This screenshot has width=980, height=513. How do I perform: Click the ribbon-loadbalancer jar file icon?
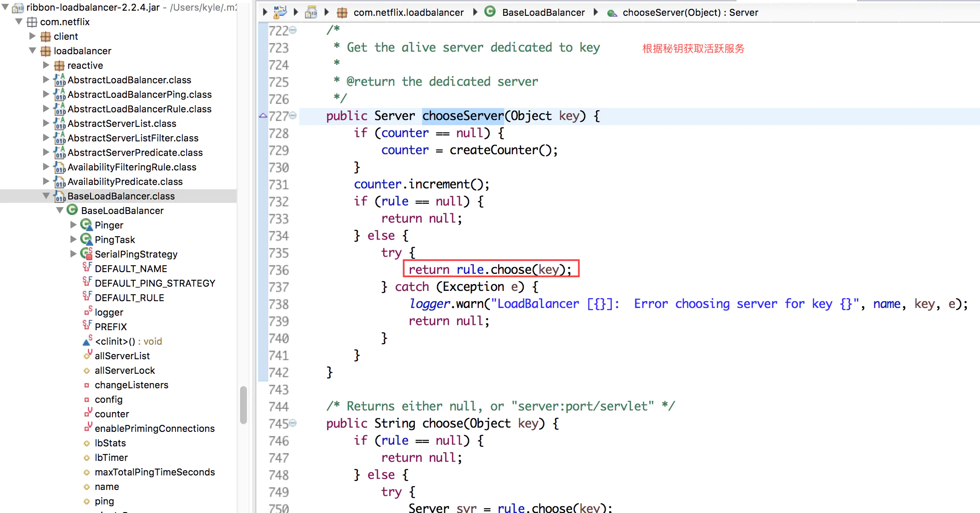[x=18, y=7]
